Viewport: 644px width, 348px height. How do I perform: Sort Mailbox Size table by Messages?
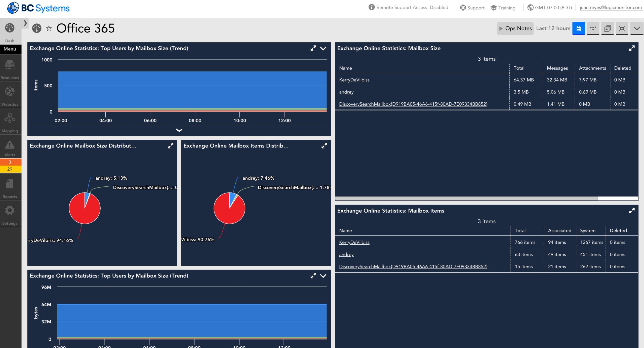tap(557, 68)
